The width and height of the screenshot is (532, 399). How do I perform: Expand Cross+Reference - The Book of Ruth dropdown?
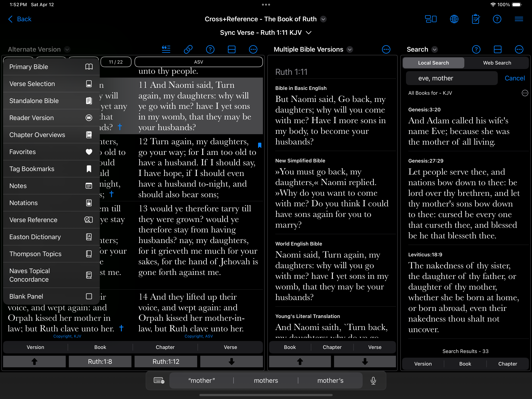coord(323,19)
